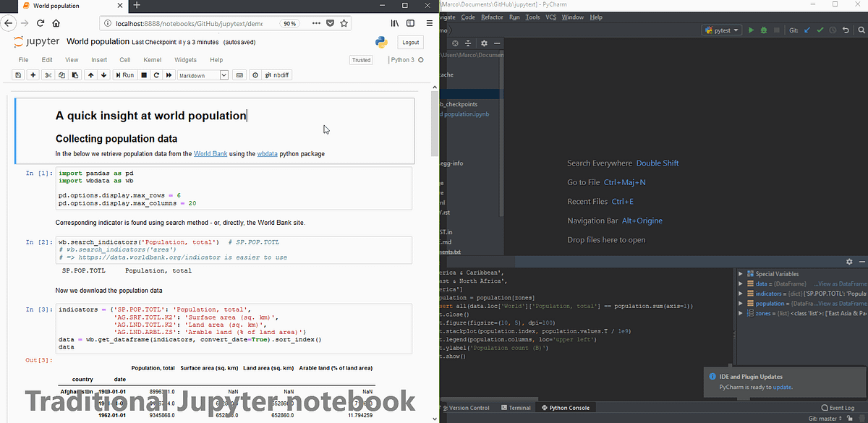This screenshot has height=423, width=868.
Task: Toggle the Trusted notebook status
Action: coord(361,59)
